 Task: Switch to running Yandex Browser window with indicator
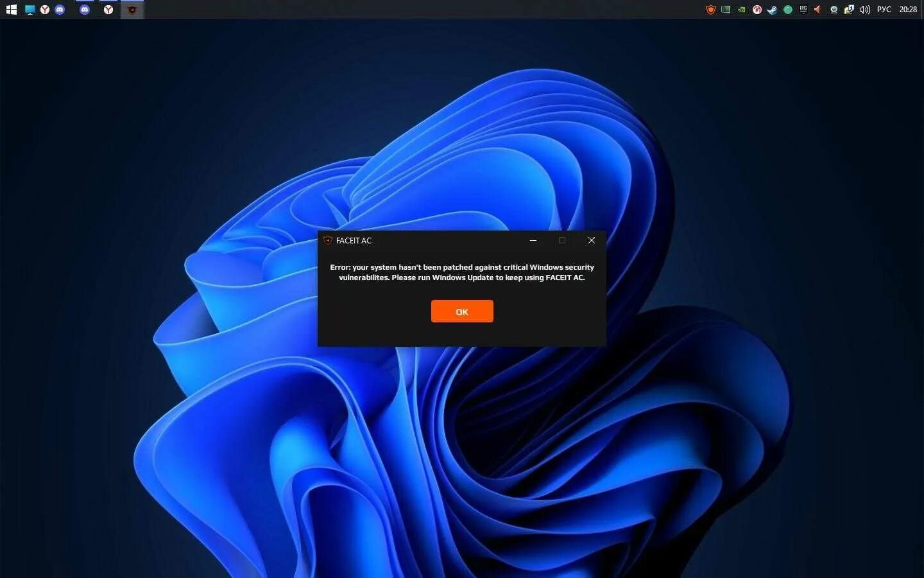[108, 10]
